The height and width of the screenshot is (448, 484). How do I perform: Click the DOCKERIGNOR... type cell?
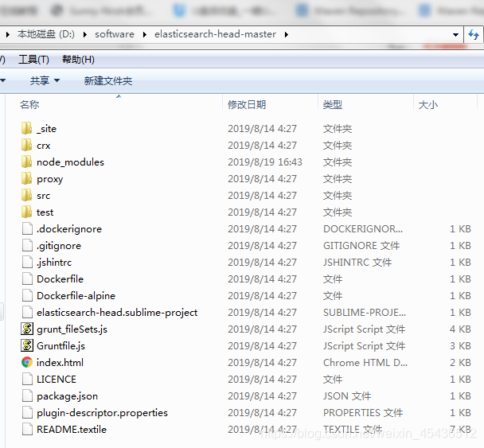[x=363, y=229]
